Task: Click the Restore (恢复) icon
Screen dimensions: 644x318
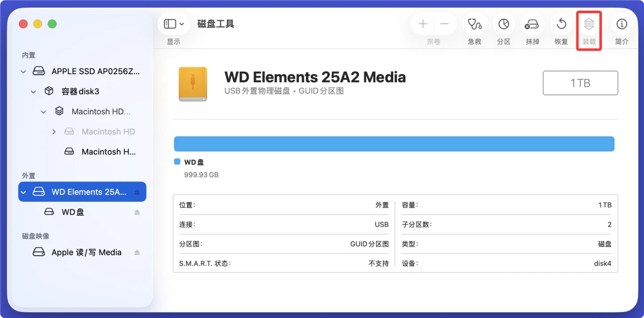Action: click(x=561, y=24)
